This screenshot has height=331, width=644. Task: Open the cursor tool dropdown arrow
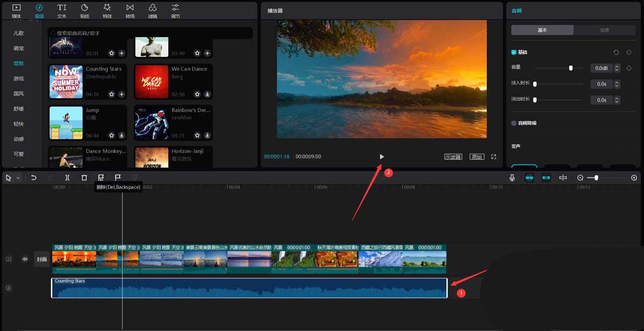click(18, 178)
